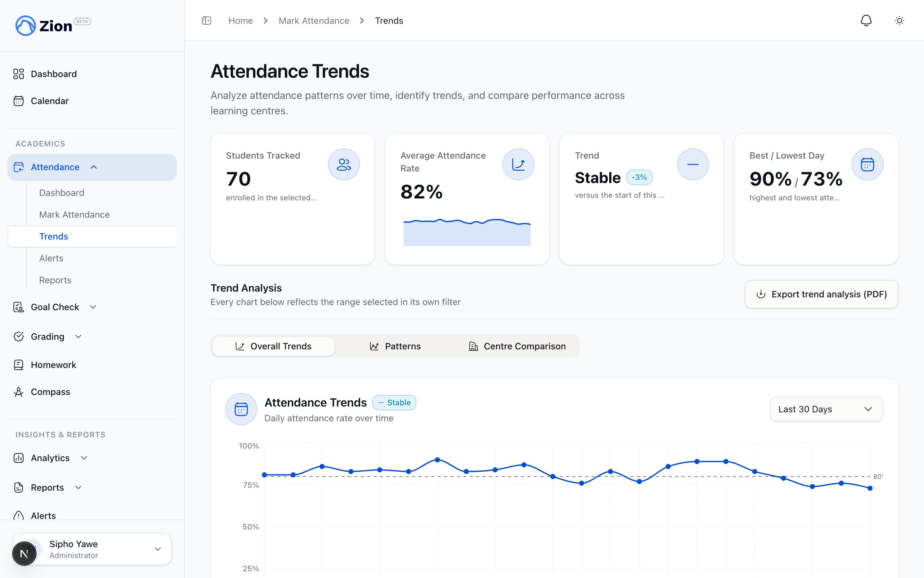Screen dimensions: 924x578
Task: Open the Calendar page
Action: 92,101
